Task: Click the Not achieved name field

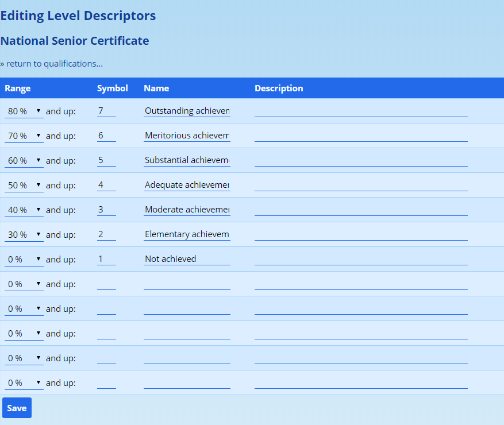Action: pos(187,259)
